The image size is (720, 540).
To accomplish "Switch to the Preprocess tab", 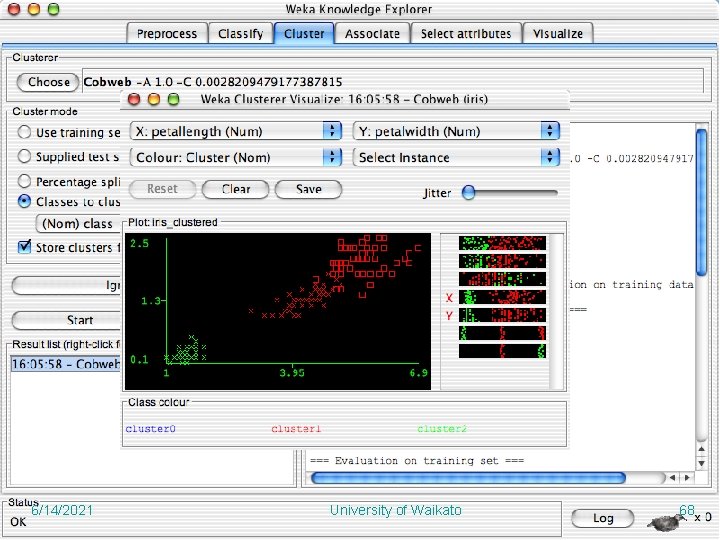I will coord(167,34).
